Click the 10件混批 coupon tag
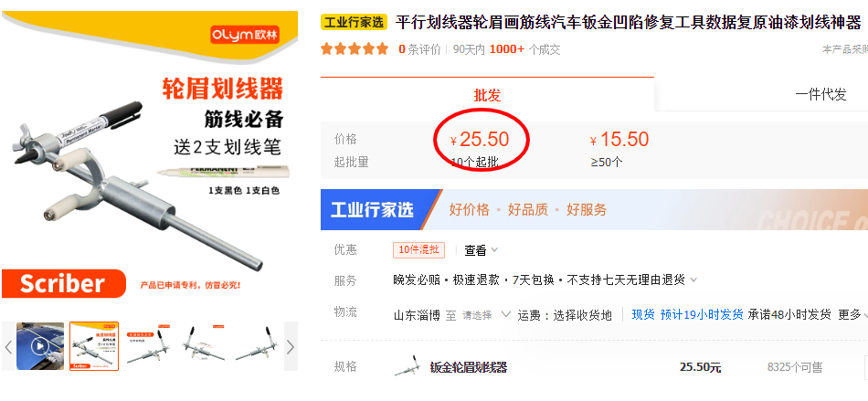The image size is (868, 401). point(419,250)
